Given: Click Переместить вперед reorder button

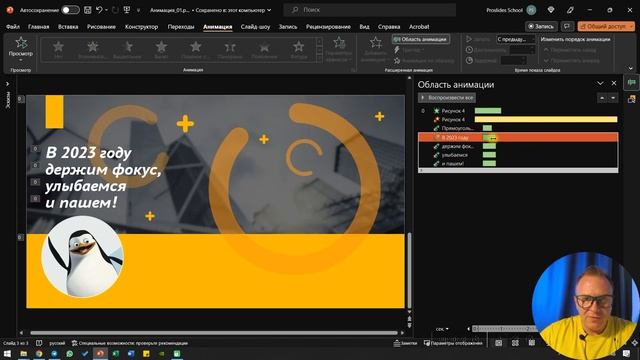Looking at the screenshot, I should (571, 60).
